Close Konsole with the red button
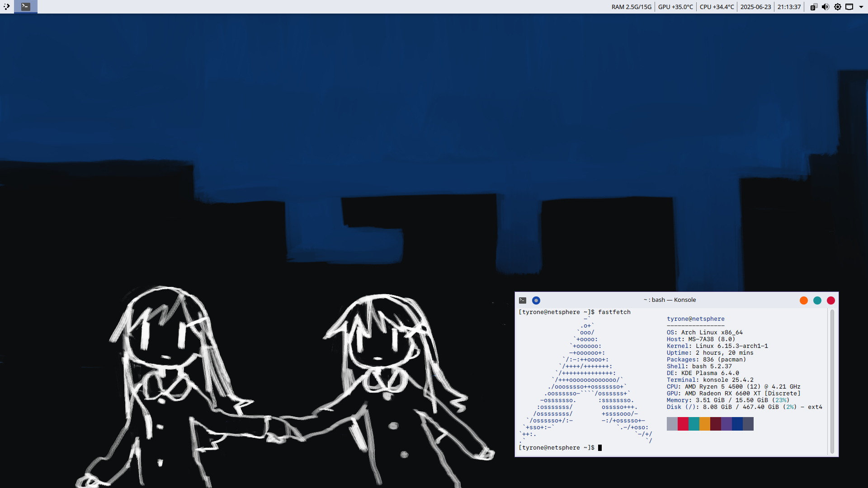This screenshot has width=868, height=488. (831, 300)
